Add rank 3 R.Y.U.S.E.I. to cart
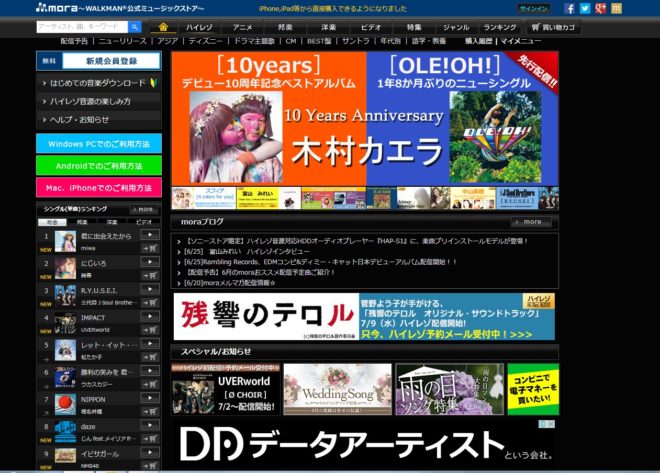This screenshot has height=473, width=660. pos(150,303)
